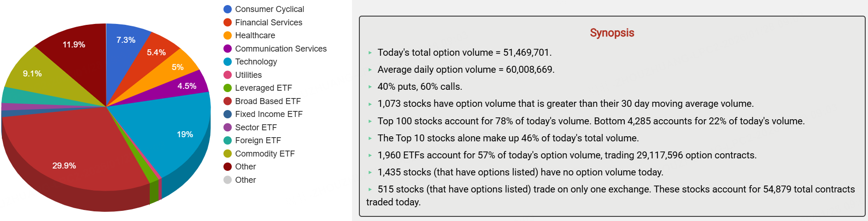868x221 pixels.
Task: Click the Foreign ETF legend teal dot
Action: (228, 140)
